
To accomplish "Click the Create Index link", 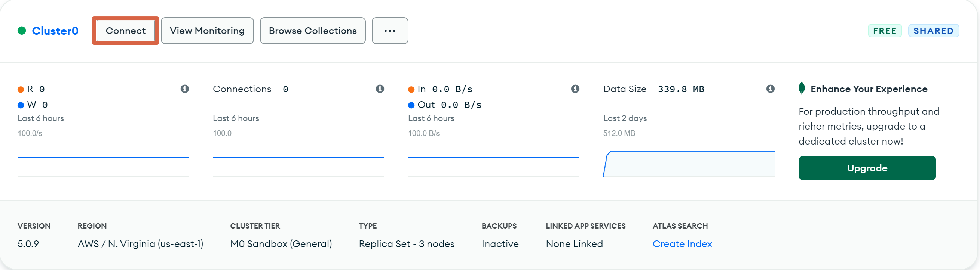I will tap(682, 244).
